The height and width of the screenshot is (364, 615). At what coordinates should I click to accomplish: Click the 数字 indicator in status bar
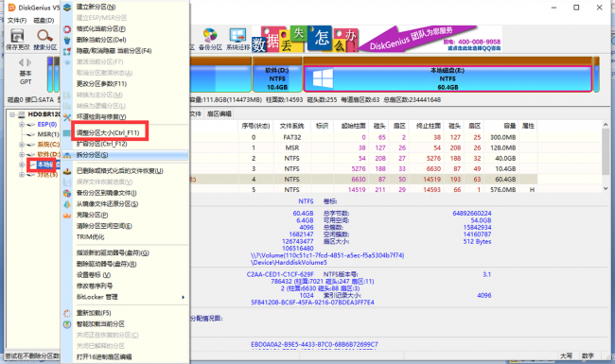click(588, 355)
